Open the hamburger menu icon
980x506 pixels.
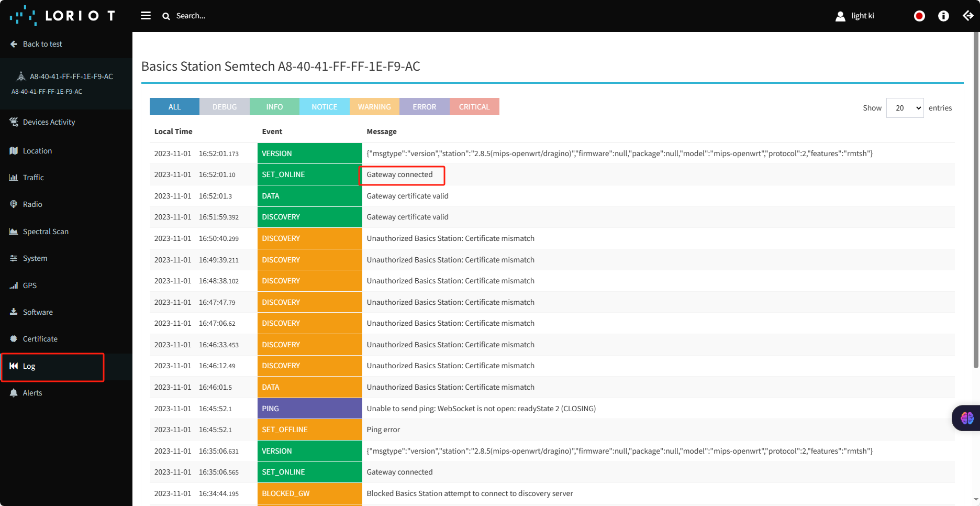click(146, 16)
